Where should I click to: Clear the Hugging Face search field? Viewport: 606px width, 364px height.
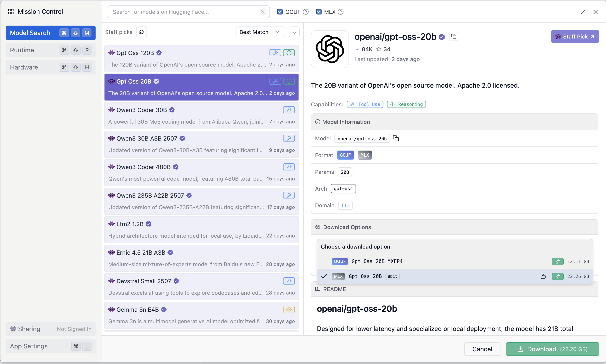coord(262,12)
